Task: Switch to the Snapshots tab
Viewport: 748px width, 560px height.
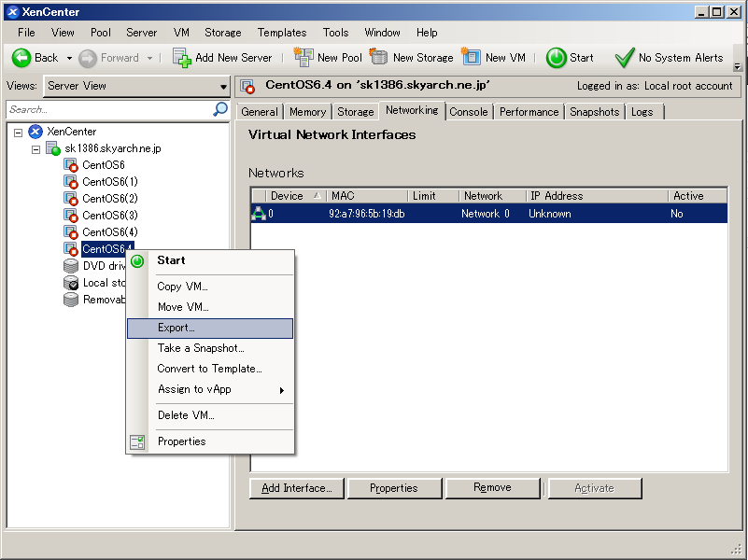Action: click(x=595, y=112)
